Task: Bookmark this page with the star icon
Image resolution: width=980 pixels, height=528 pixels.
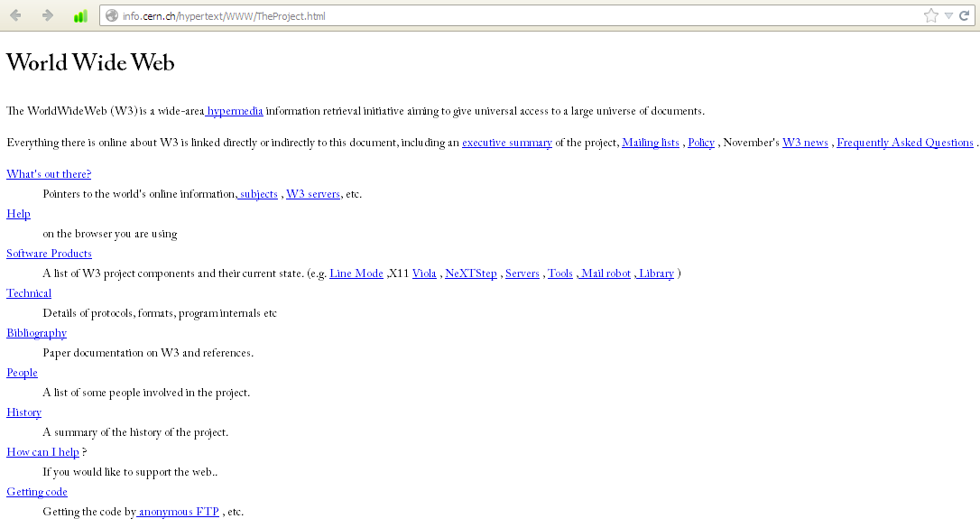Action: tap(930, 15)
